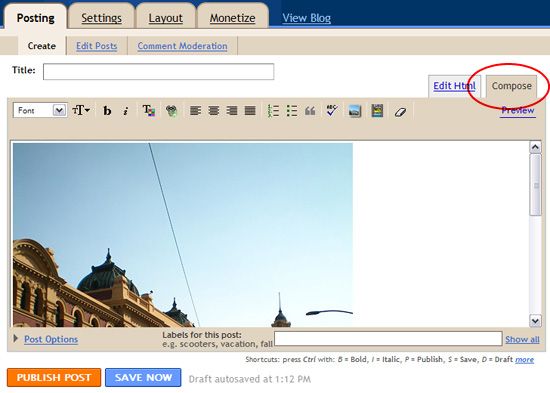Justify the text fully

click(250, 111)
